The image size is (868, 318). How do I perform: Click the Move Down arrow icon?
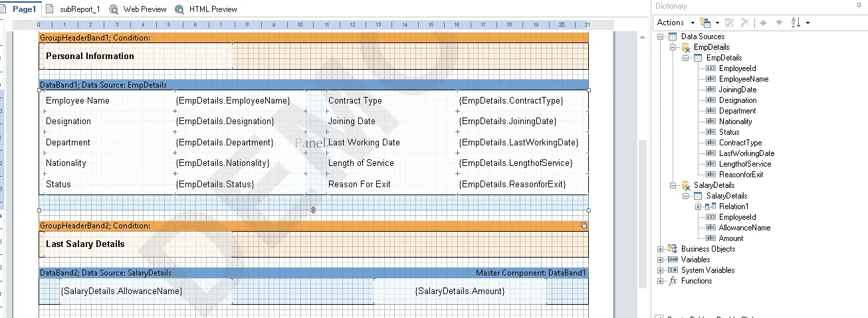[779, 23]
